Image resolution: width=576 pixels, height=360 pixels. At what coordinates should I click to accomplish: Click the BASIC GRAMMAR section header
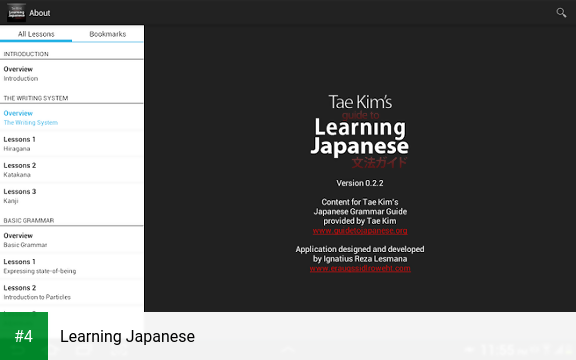[x=29, y=220]
